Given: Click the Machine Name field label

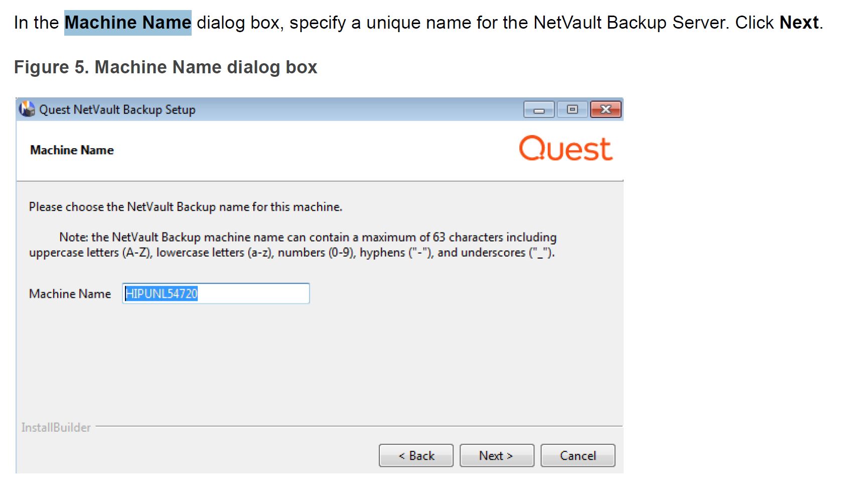Looking at the screenshot, I should [x=70, y=294].
